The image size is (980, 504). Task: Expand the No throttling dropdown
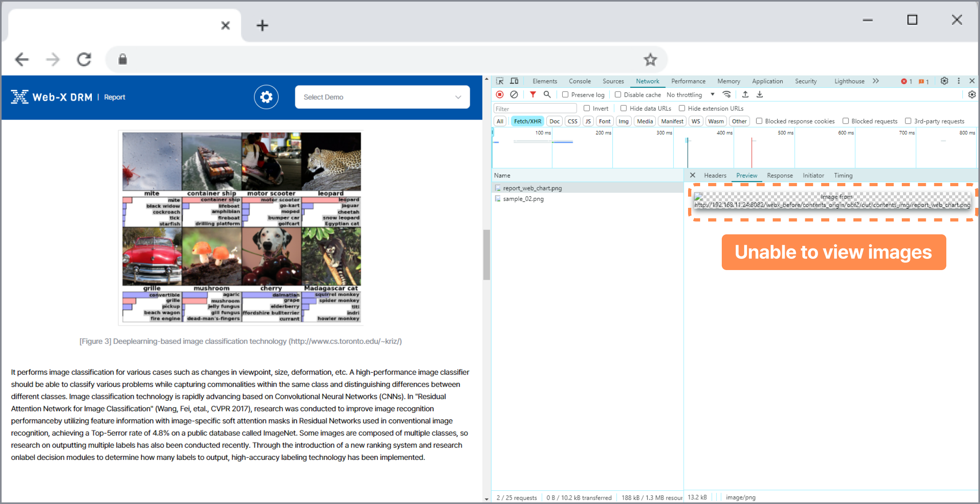pyautogui.click(x=690, y=95)
